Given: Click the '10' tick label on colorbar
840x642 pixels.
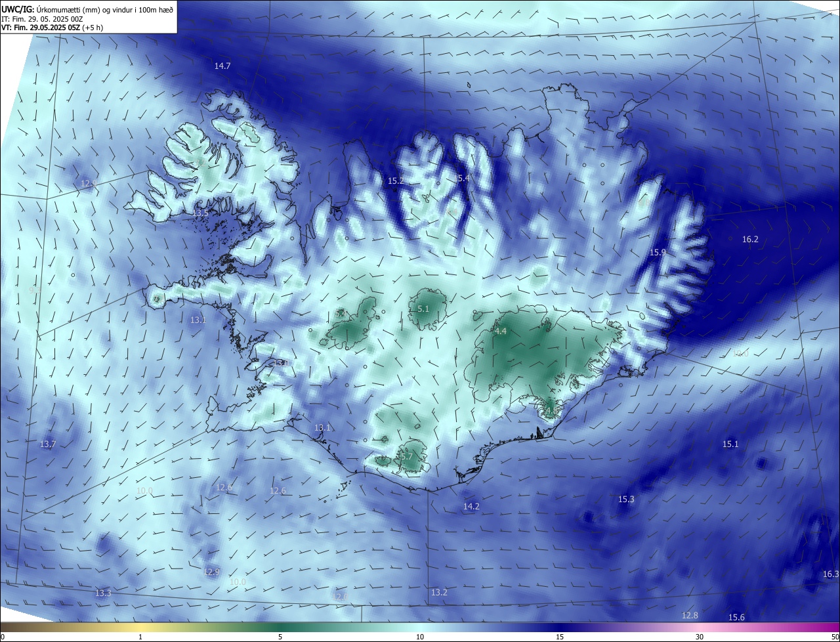Looking at the screenshot, I should (x=420, y=637).
